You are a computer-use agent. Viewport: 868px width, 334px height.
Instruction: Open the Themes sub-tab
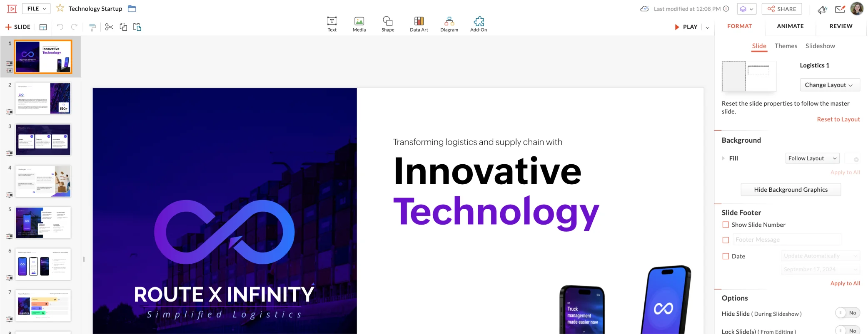click(786, 46)
